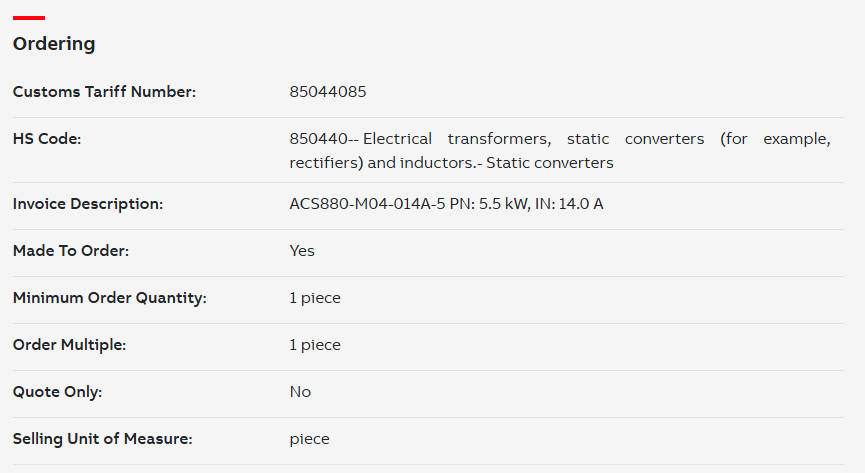Click the Minimum Order Quantity 1 piece value
This screenshot has width=865, height=473.
(315, 298)
